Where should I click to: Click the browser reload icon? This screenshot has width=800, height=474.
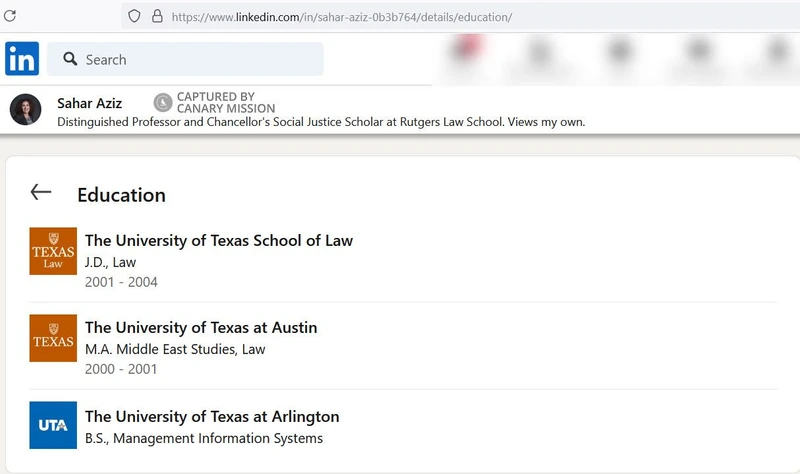tap(10, 16)
